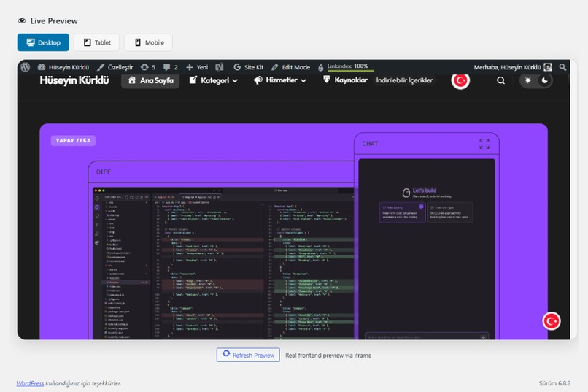The width and height of the screenshot is (588, 392).
Task: Open Özelleştir customizer in admin bar
Action: (115, 67)
